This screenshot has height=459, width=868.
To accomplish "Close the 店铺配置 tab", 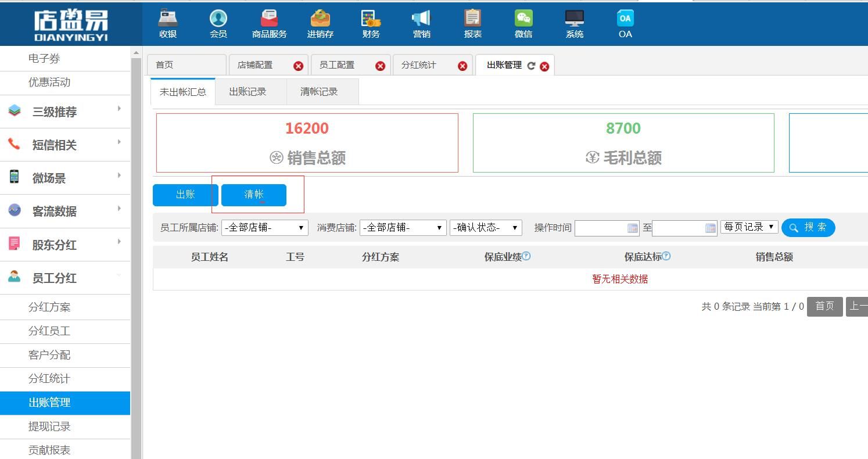I will 298,66.
